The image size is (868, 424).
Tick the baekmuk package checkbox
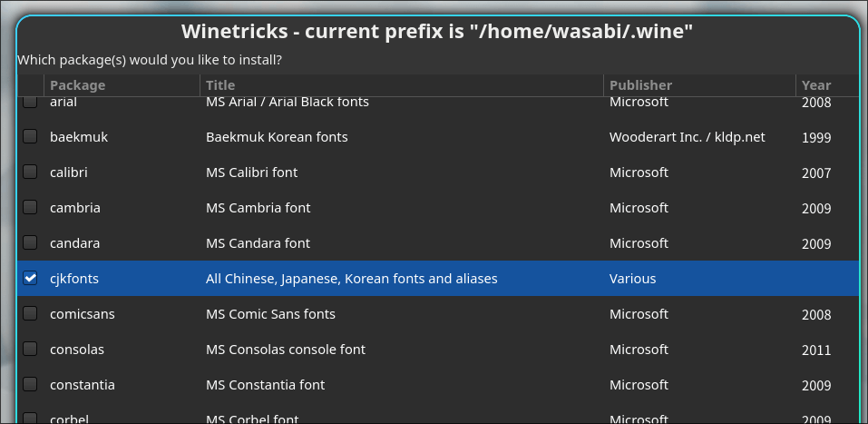30,136
